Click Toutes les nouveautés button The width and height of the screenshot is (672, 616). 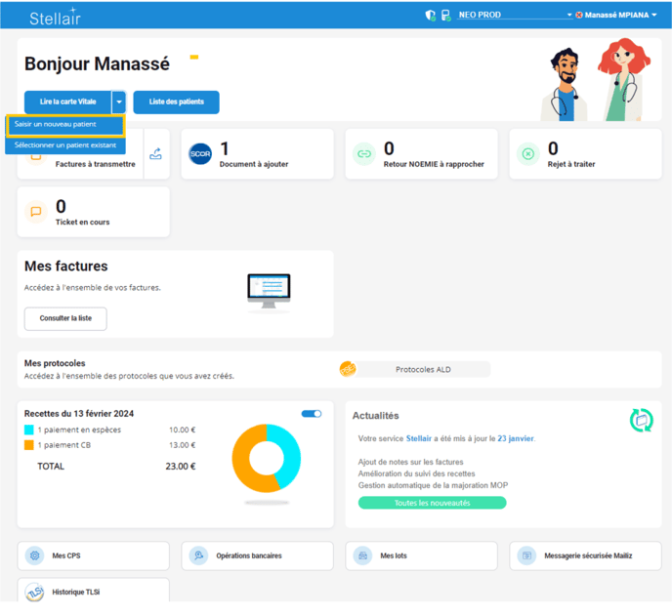(432, 503)
